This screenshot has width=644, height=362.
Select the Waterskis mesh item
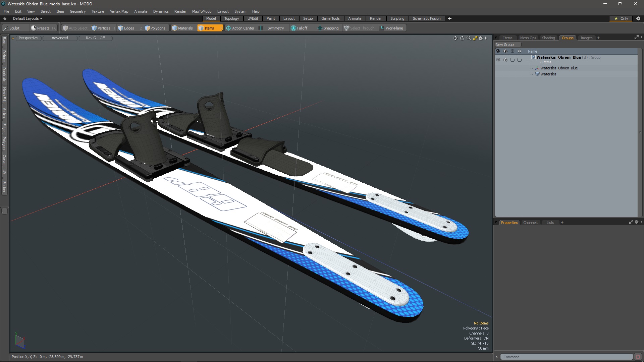tap(548, 74)
